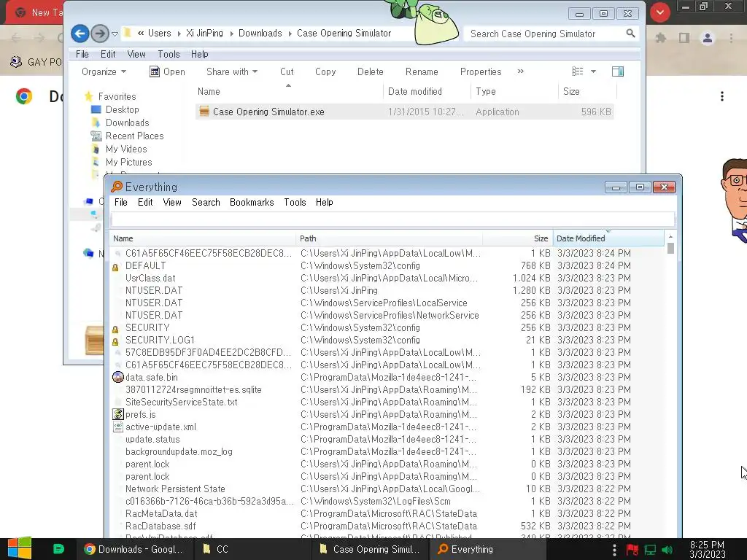Screen dimensions: 747x560
Task: Sort Everything results by Path column
Action: (x=390, y=238)
